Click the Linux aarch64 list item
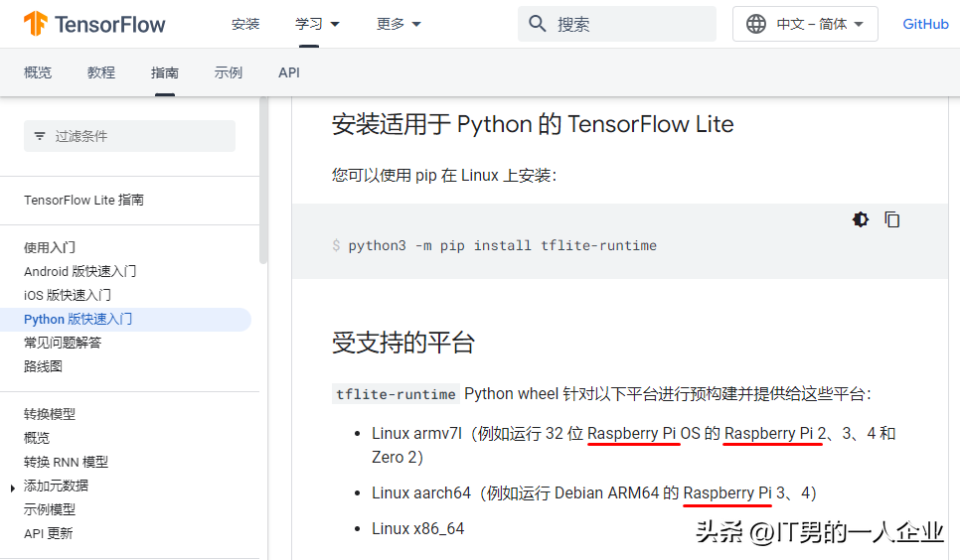This screenshot has height=560, width=960. 594,492
